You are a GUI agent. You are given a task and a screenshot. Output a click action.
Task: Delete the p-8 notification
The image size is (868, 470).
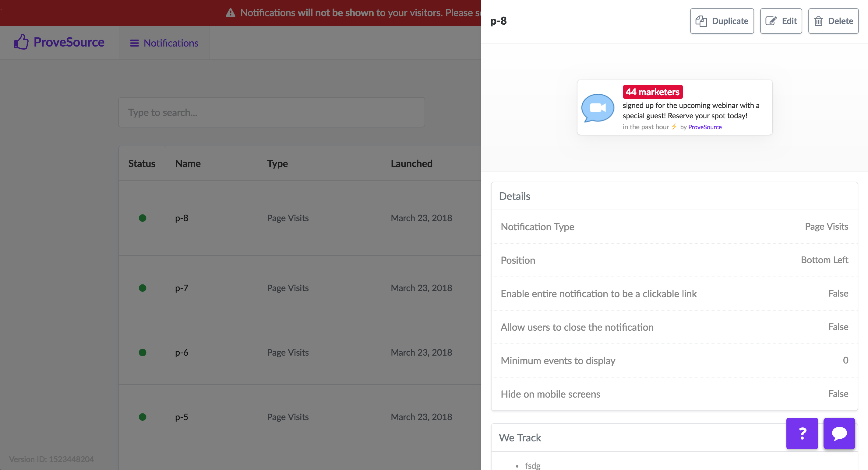833,21
